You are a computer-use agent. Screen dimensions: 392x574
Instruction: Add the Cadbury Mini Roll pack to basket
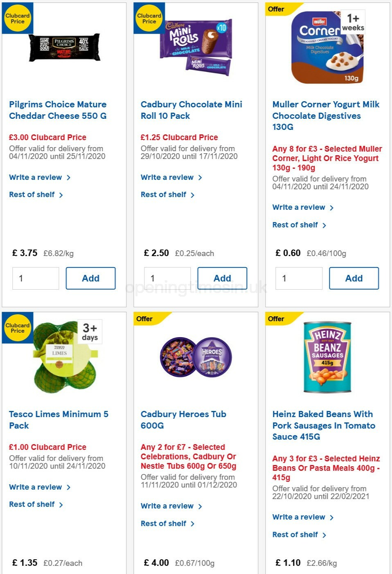pyautogui.click(x=222, y=278)
